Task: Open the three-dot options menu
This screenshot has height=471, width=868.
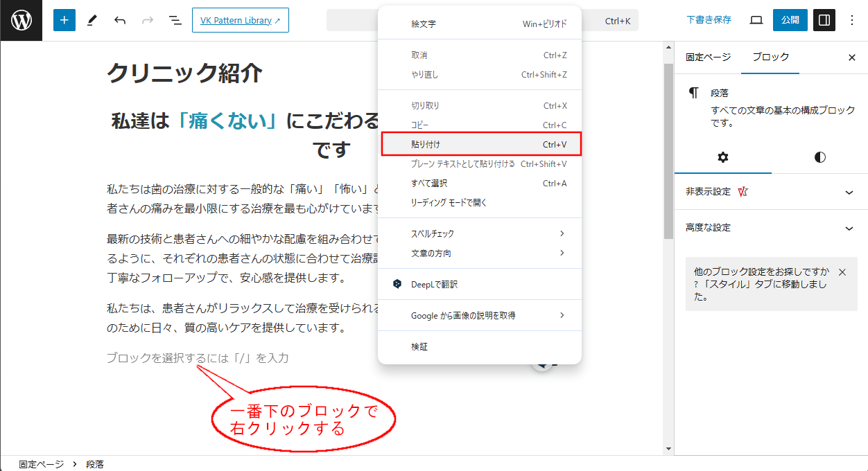Action: (852, 20)
